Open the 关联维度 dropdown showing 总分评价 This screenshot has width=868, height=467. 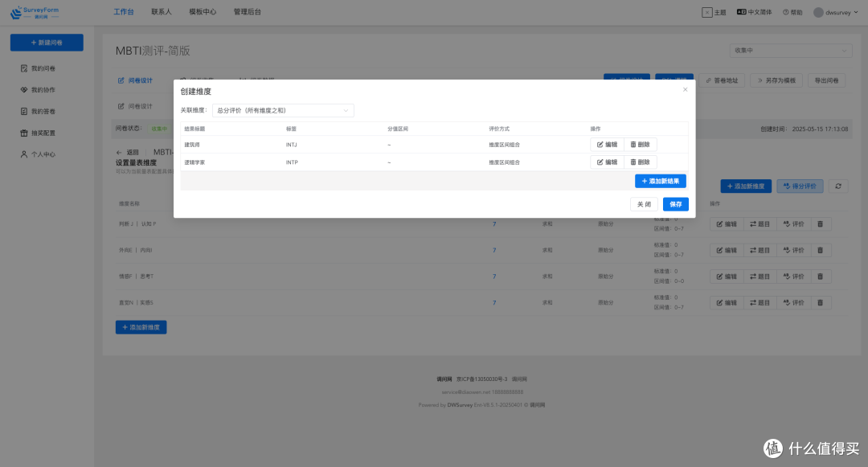283,110
